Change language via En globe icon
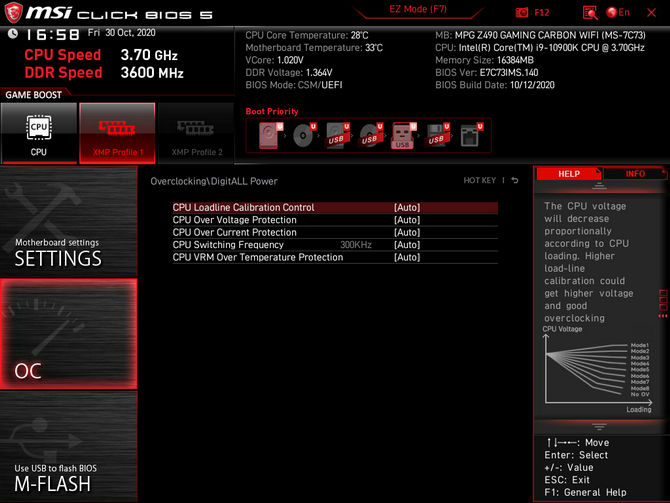The image size is (670, 503). pos(618,12)
